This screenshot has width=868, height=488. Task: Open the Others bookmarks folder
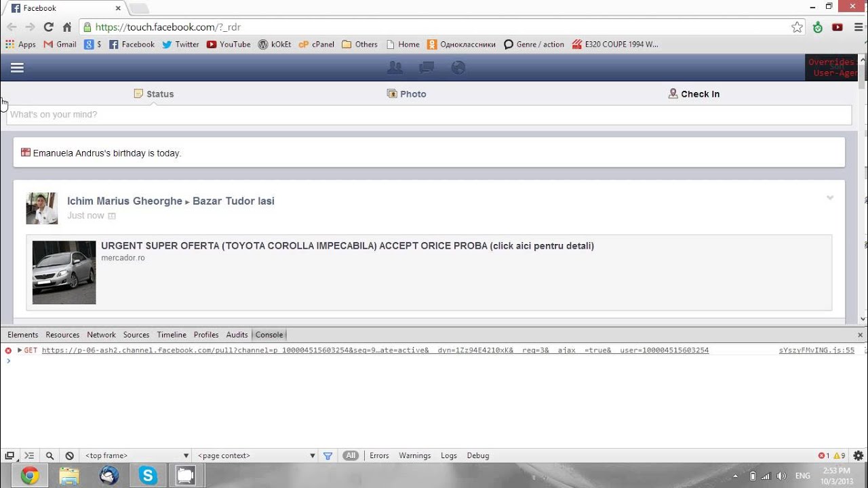[x=359, y=44]
